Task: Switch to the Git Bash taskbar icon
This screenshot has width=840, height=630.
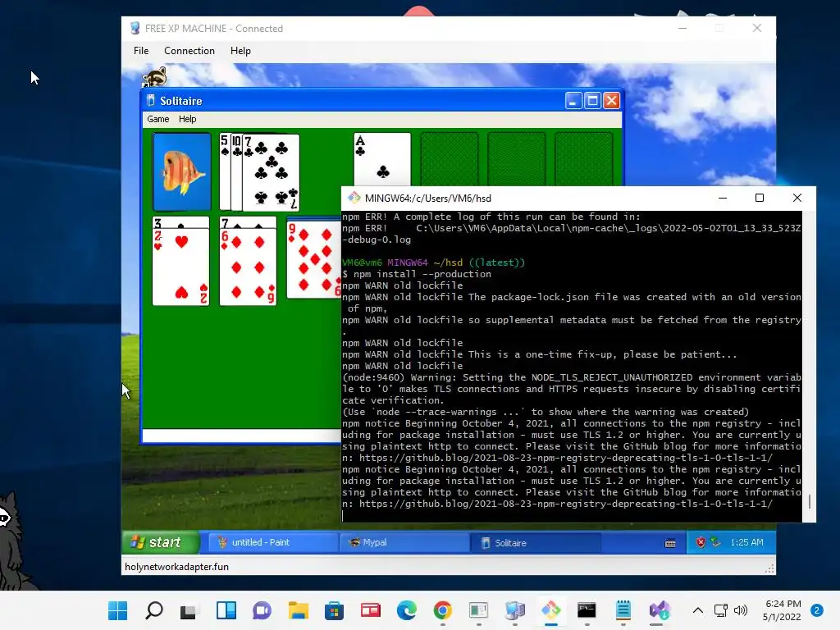Action: [550, 610]
